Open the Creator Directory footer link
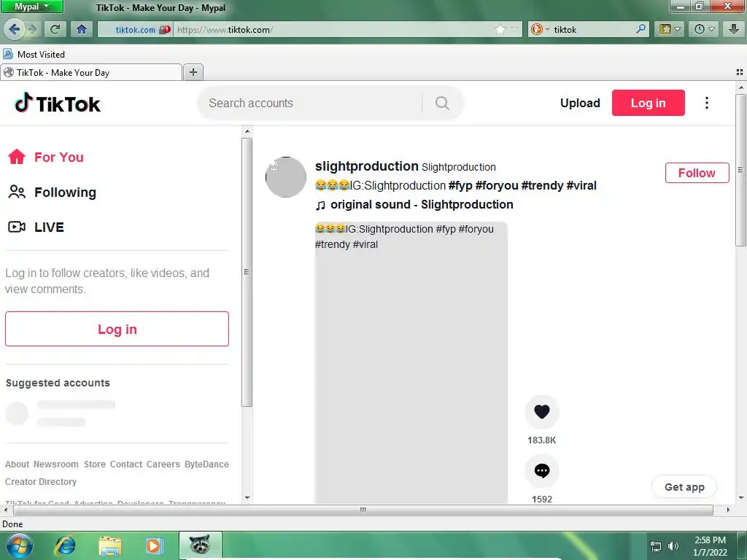Viewport: 747px width, 560px height. (x=41, y=482)
